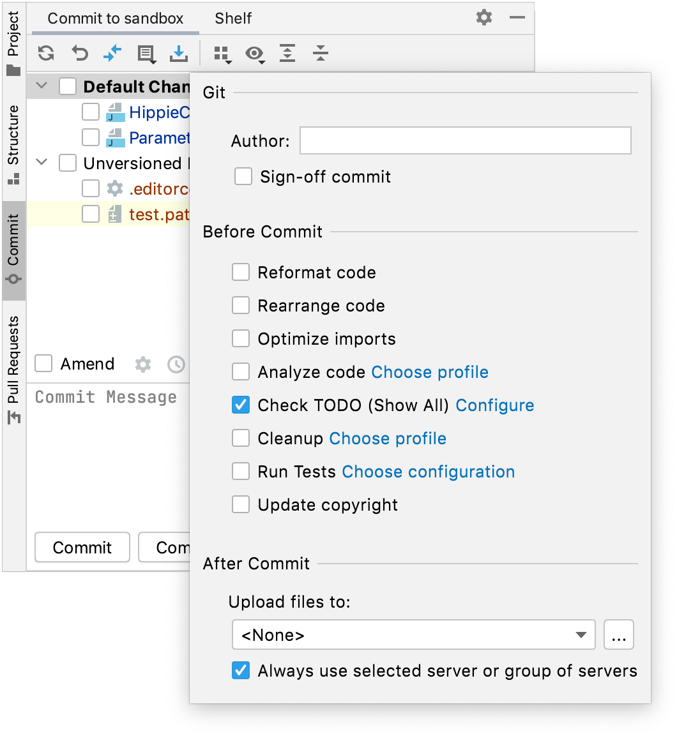Enable Optimize imports checkbox
The height and width of the screenshot is (743, 700).
pyautogui.click(x=240, y=339)
